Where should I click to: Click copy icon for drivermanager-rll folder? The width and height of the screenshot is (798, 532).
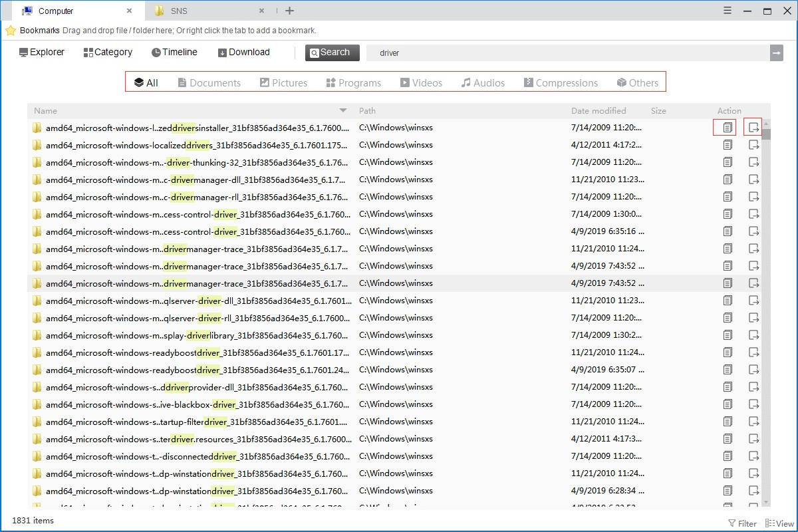(728, 196)
